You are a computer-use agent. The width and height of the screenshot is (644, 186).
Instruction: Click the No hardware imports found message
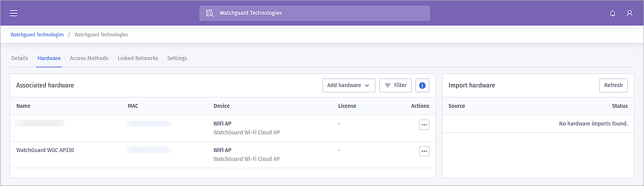click(x=594, y=124)
